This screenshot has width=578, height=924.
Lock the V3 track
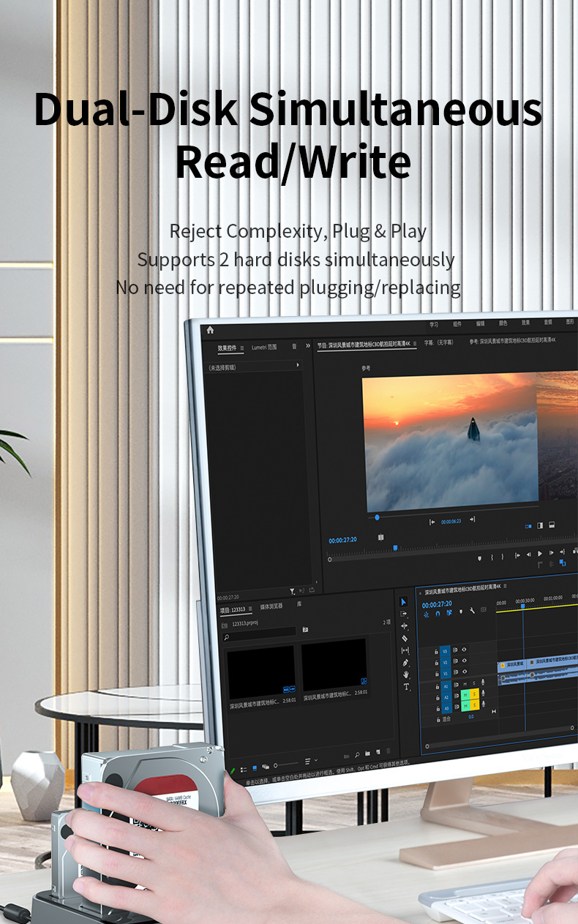437,650
